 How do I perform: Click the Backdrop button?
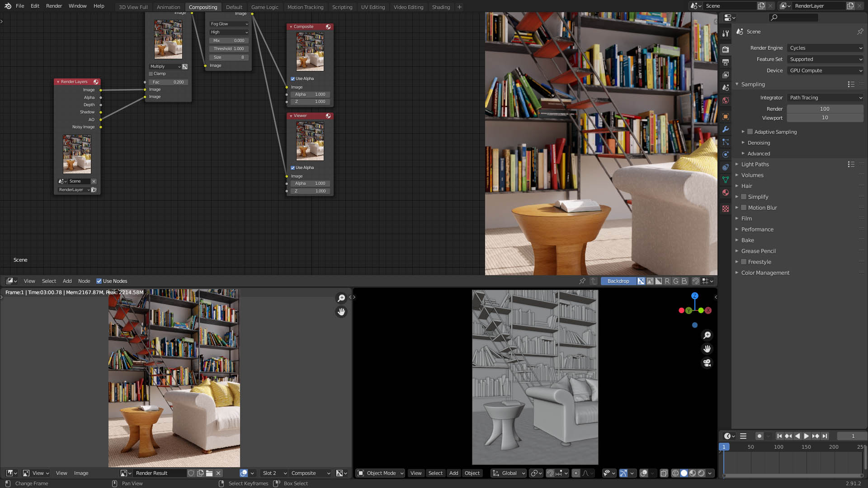pos(618,281)
